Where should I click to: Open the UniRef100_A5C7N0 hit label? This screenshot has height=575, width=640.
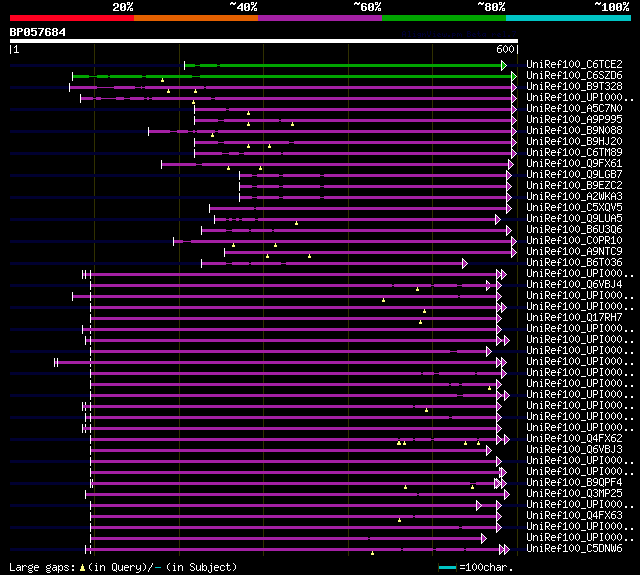[574, 109]
